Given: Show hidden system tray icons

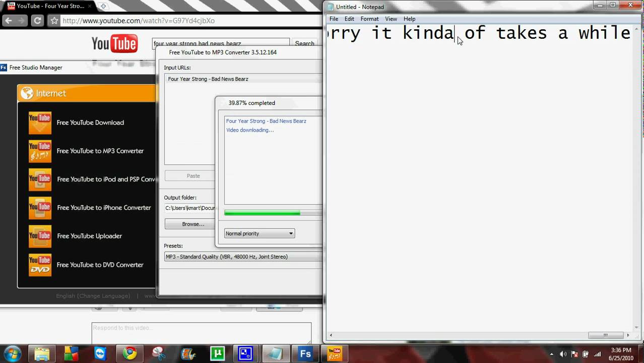Looking at the screenshot, I should tap(551, 354).
